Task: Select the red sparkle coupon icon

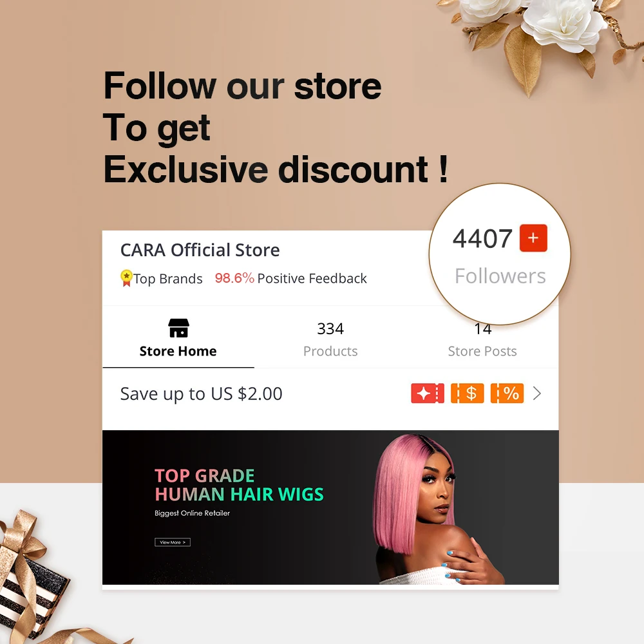Action: 428,393
